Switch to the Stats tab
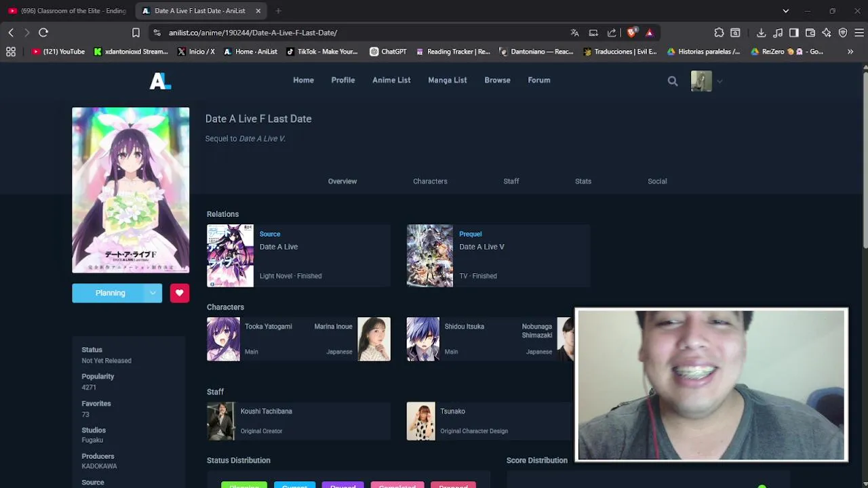This screenshot has height=488, width=868. [x=583, y=181]
